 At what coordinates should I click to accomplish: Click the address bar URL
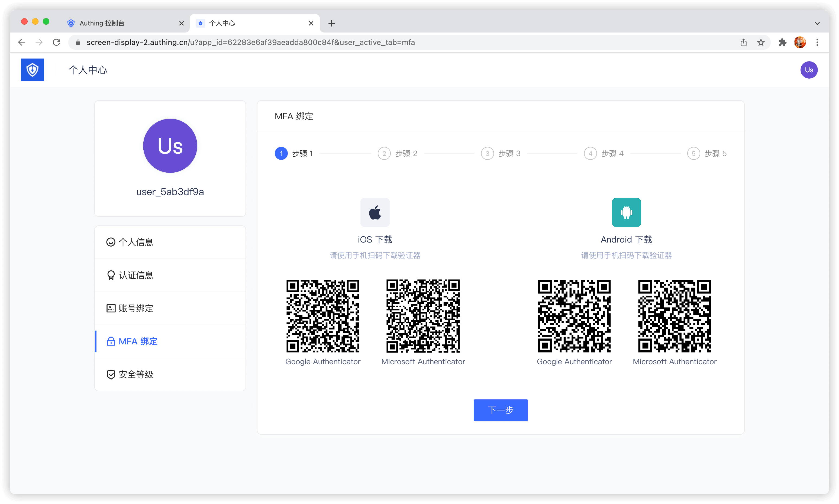point(251,43)
